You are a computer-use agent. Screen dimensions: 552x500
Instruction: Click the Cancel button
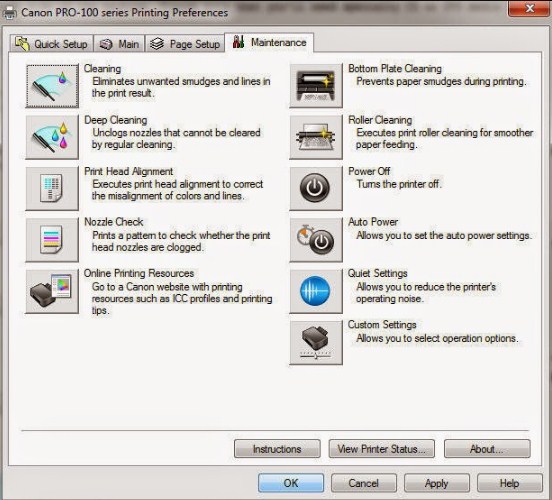pyautogui.click(x=364, y=483)
